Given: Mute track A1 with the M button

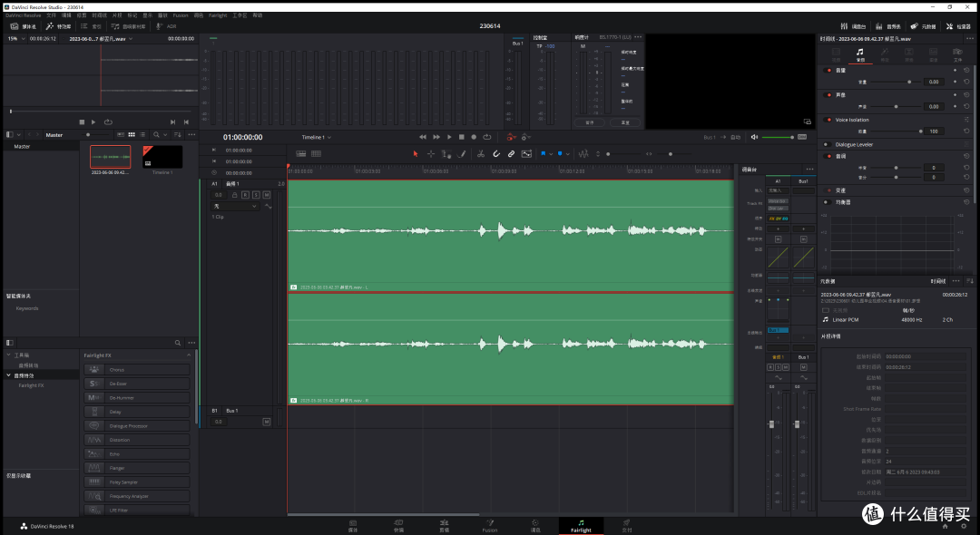Looking at the screenshot, I should point(266,195).
